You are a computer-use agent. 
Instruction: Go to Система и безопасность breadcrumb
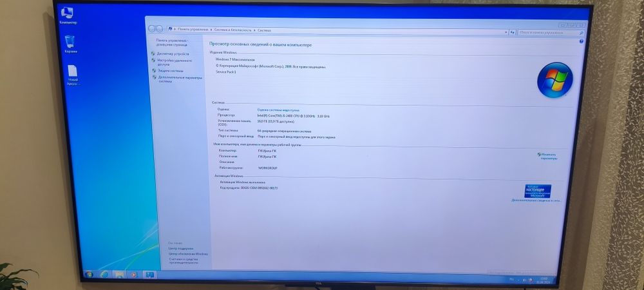233,30
